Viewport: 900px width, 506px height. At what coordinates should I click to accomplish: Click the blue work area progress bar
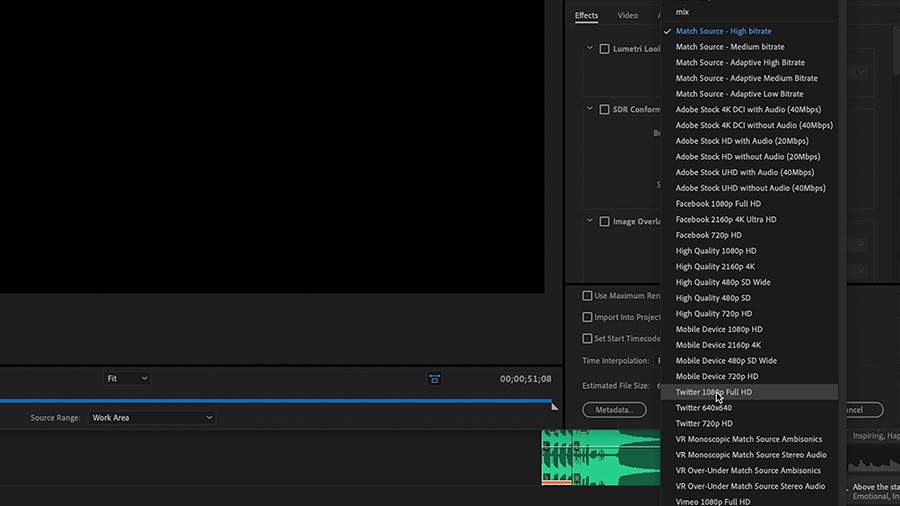276,400
